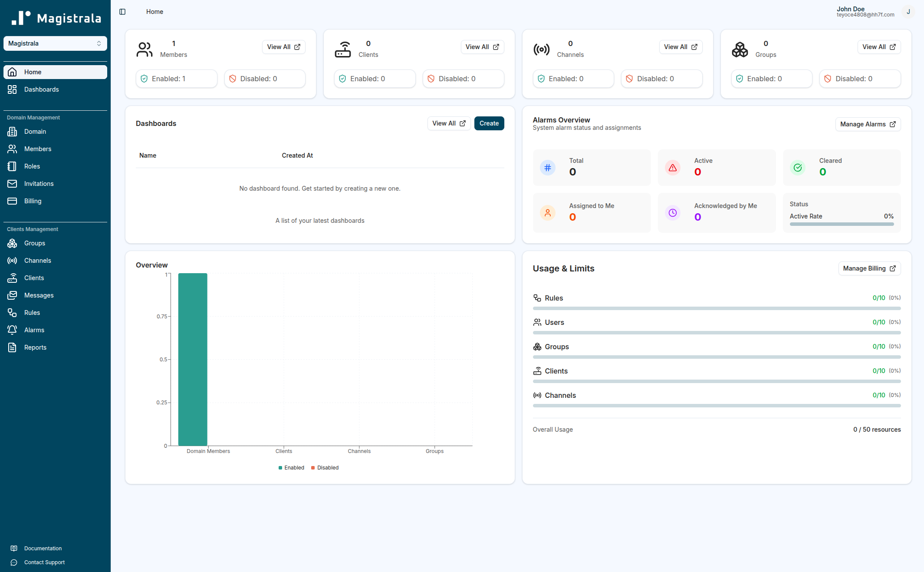Open Channels from the sidebar
This screenshot has width=924, height=572.
tap(37, 261)
